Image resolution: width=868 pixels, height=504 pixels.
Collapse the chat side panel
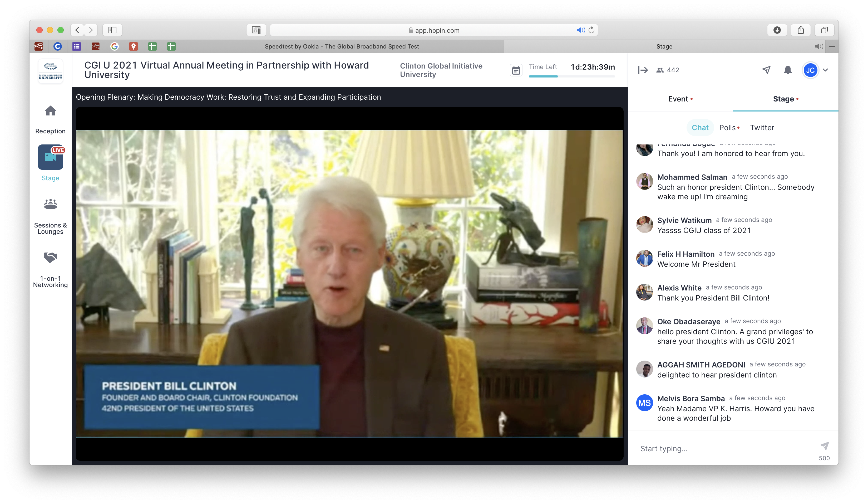click(643, 70)
